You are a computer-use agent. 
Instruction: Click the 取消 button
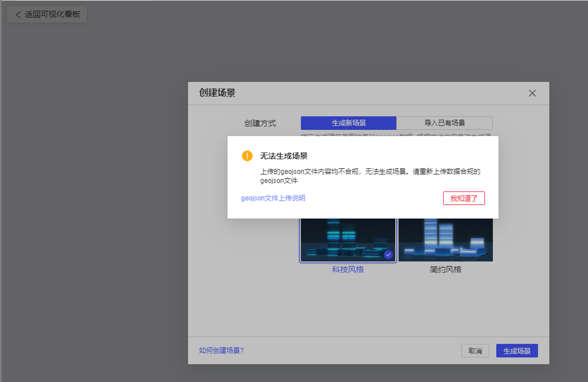(475, 351)
